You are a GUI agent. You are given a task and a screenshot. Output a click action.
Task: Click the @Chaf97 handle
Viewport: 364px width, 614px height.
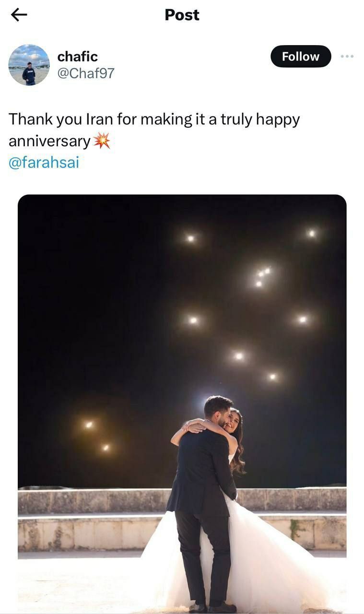pyautogui.click(x=86, y=73)
